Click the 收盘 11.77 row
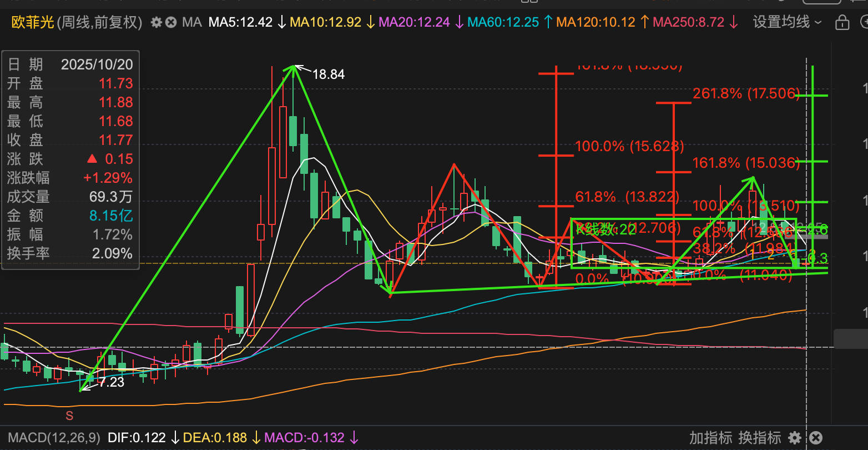 pos(70,140)
